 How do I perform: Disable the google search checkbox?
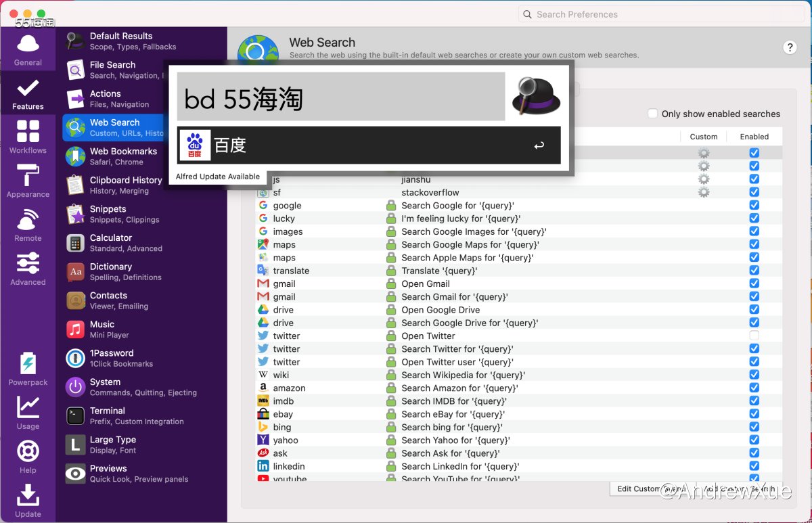(754, 205)
